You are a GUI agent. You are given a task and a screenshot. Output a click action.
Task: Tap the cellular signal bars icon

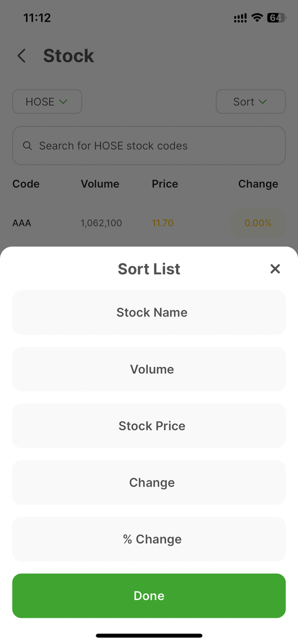(x=240, y=18)
